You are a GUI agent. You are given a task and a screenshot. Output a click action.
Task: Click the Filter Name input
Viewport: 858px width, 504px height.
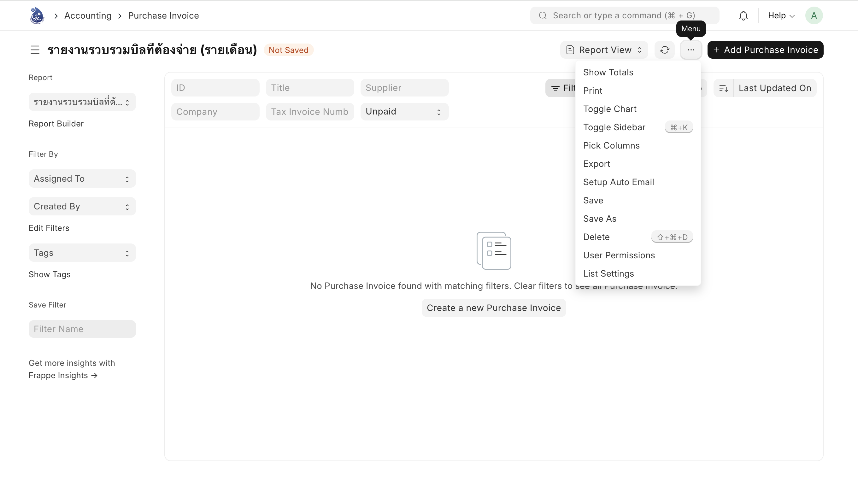click(x=82, y=329)
